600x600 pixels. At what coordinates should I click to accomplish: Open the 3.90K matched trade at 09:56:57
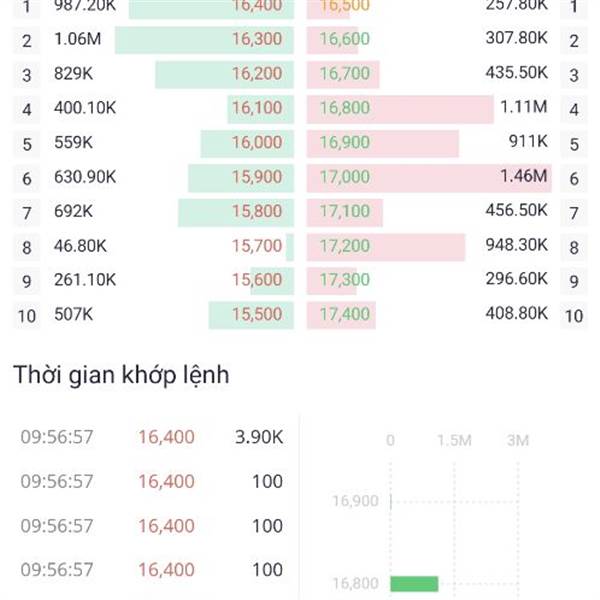pyautogui.click(x=152, y=437)
